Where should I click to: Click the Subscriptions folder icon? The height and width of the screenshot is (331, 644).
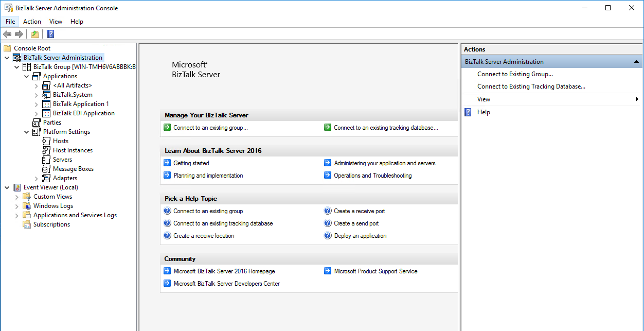point(27,224)
